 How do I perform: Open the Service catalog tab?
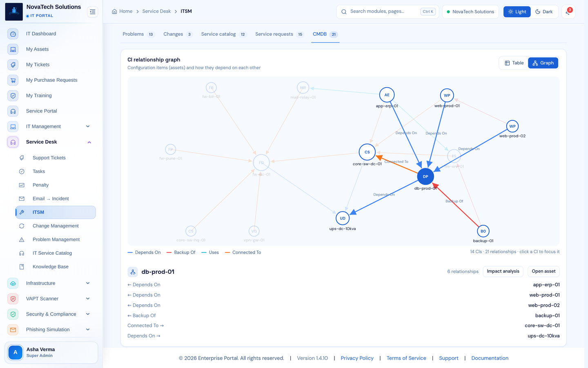point(223,34)
